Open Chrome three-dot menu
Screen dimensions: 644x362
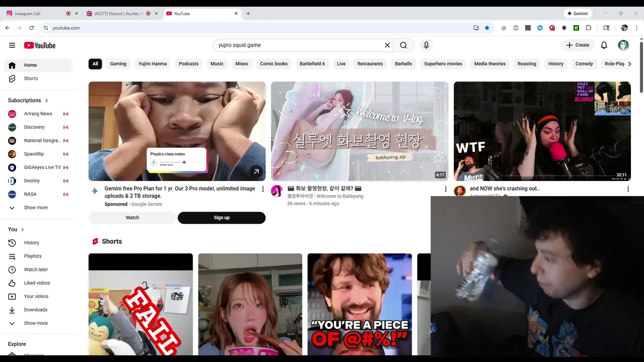point(636,28)
